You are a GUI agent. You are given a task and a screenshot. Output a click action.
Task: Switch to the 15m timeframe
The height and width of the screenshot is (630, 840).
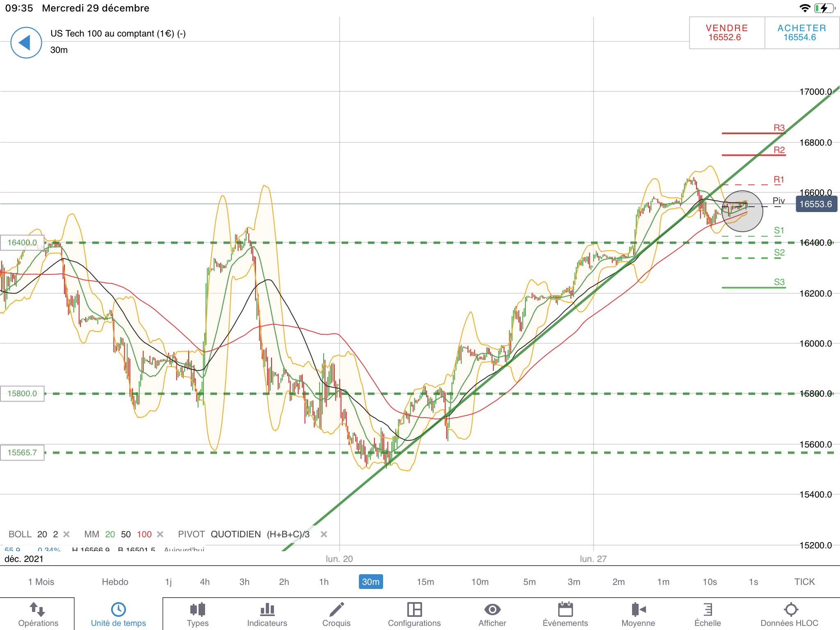point(425,582)
